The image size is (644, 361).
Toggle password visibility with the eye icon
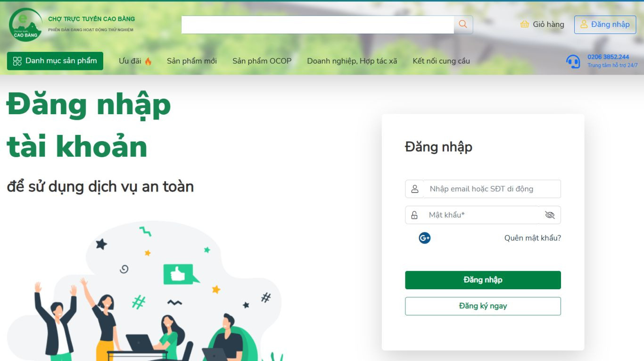tap(550, 215)
